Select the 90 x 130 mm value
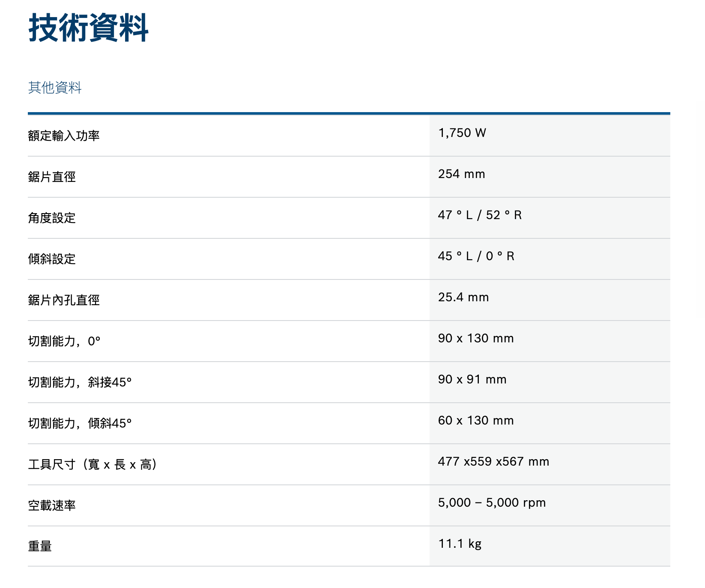 tap(476, 339)
